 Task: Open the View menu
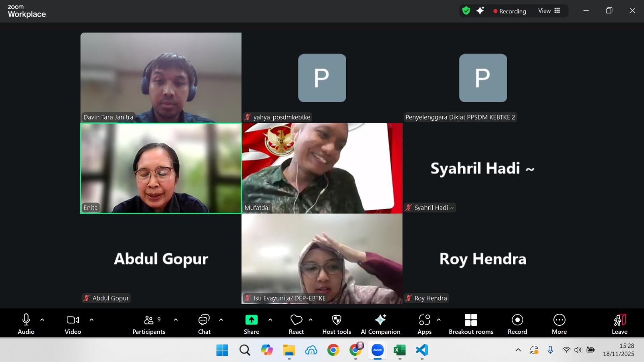pyautogui.click(x=545, y=11)
